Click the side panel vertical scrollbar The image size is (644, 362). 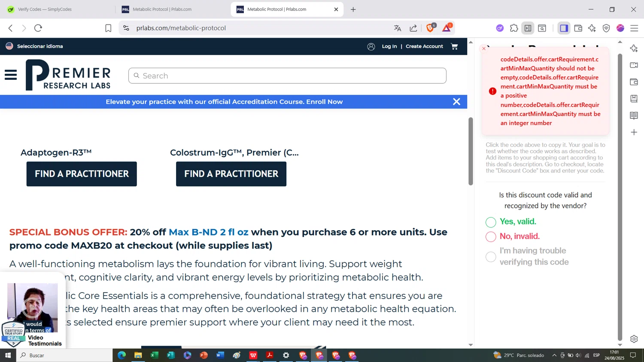pos(620,197)
